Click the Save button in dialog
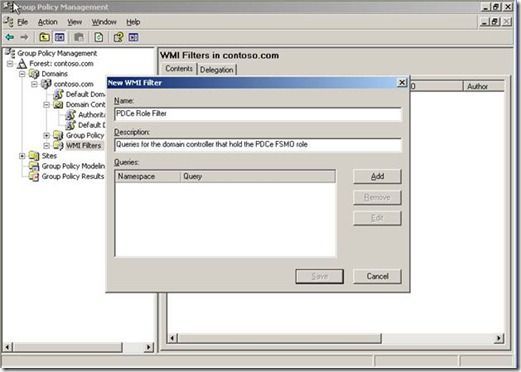The height and width of the screenshot is (372, 521). coord(320,276)
